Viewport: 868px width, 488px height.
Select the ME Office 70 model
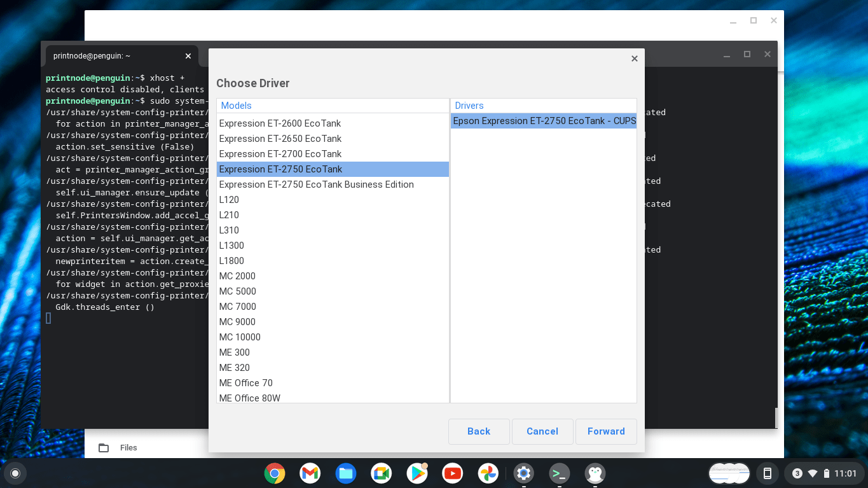tap(333, 383)
